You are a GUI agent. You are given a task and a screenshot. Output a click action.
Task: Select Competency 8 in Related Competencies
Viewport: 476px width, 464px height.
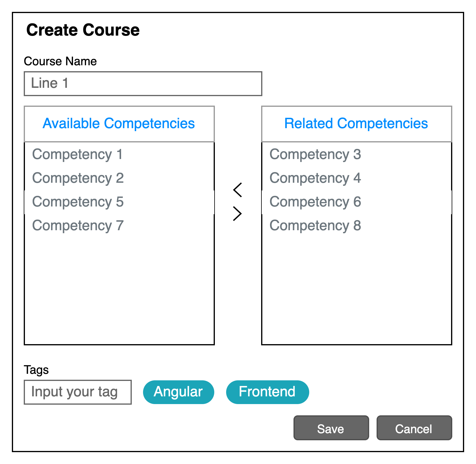(x=315, y=225)
